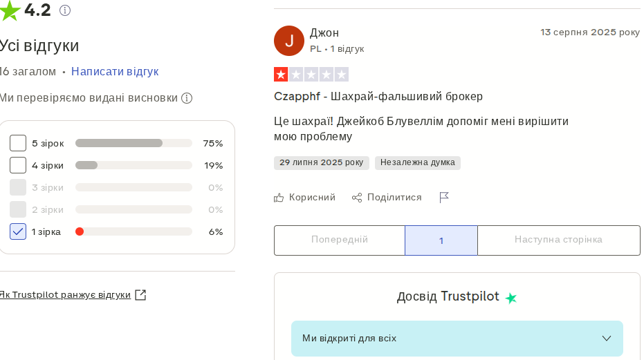Click the chevron arrow in Trustpilot experience panel
This screenshot has height=360, width=644.
click(x=607, y=339)
